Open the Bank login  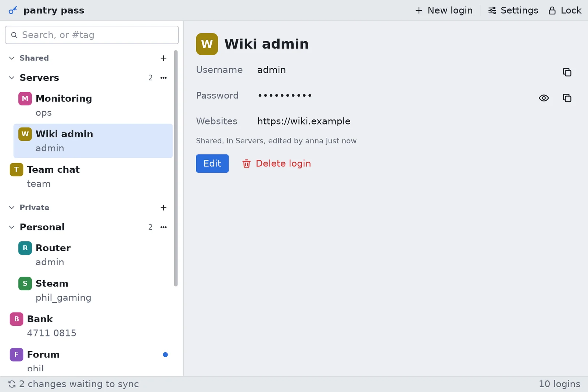(89, 326)
